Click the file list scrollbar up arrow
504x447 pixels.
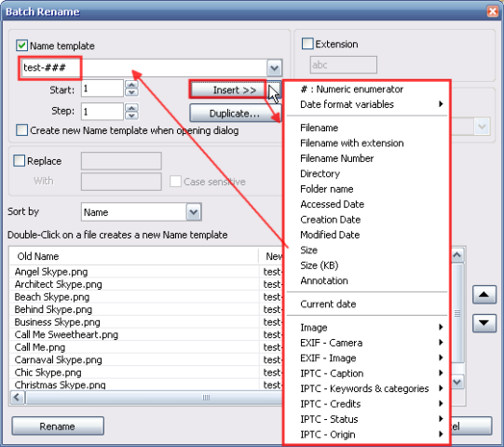(x=457, y=255)
